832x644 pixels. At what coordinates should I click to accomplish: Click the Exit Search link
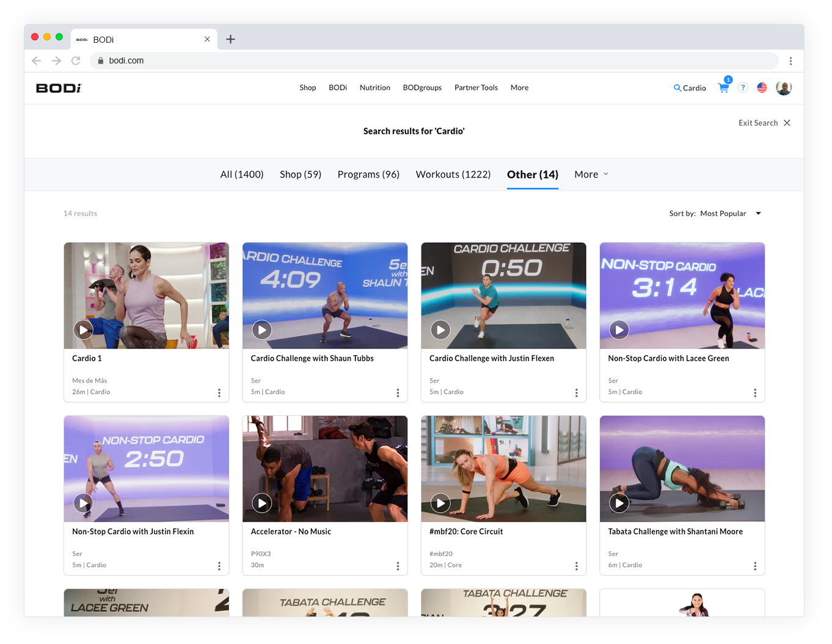pos(758,123)
